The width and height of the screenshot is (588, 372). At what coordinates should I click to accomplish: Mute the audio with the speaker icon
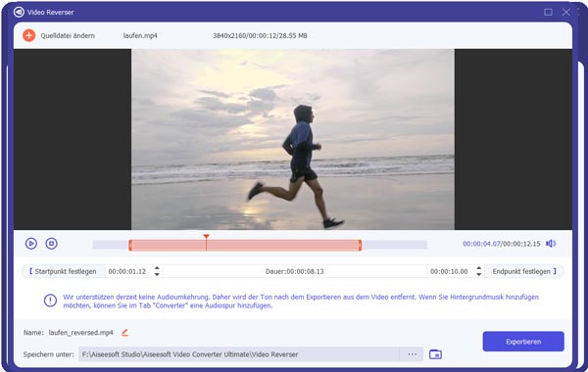point(551,244)
